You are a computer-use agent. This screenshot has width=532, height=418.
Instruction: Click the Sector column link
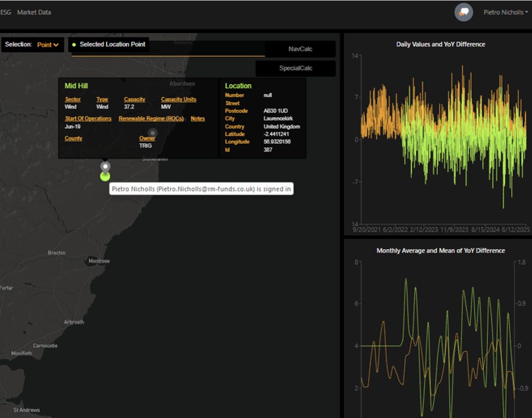click(x=73, y=99)
